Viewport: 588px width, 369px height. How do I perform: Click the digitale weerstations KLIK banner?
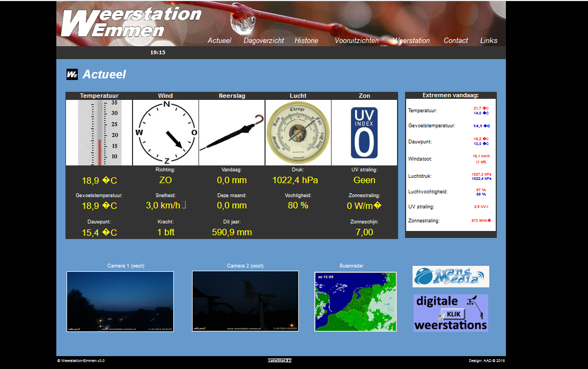click(451, 313)
